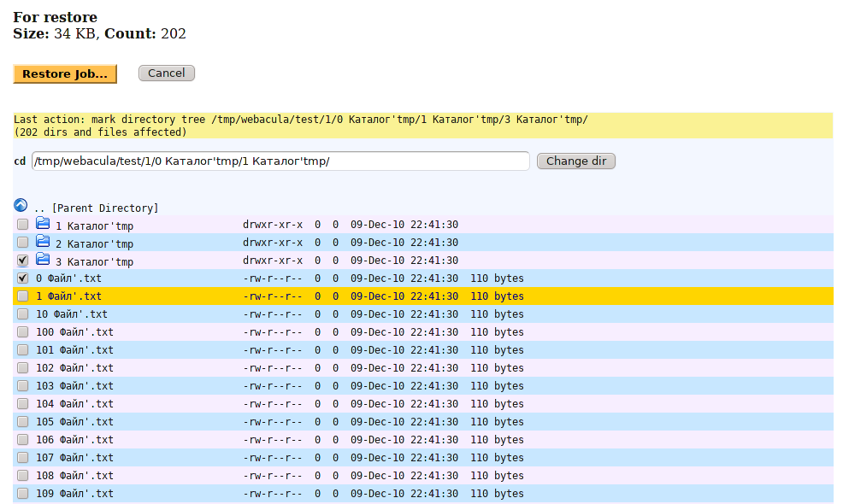
Task: Click inside the cd path input field
Action: (280, 161)
